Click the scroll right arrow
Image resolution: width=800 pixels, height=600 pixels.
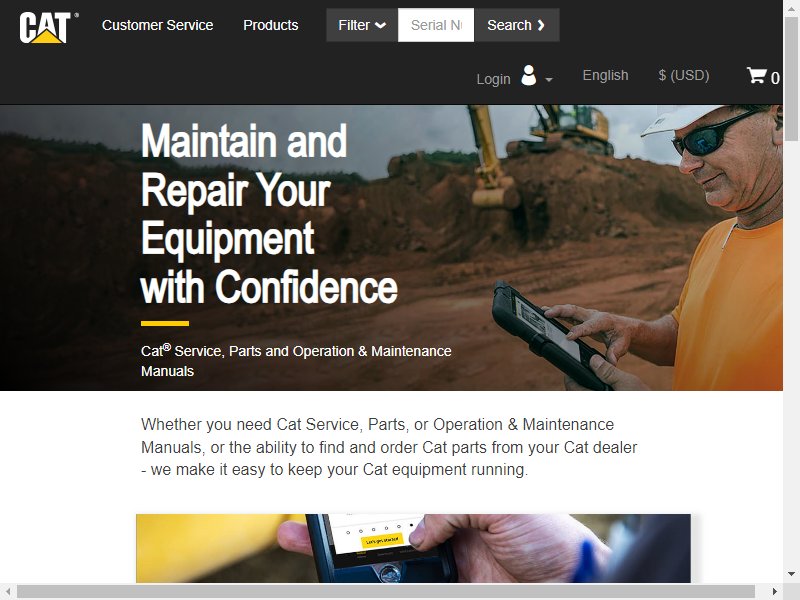(x=774, y=591)
